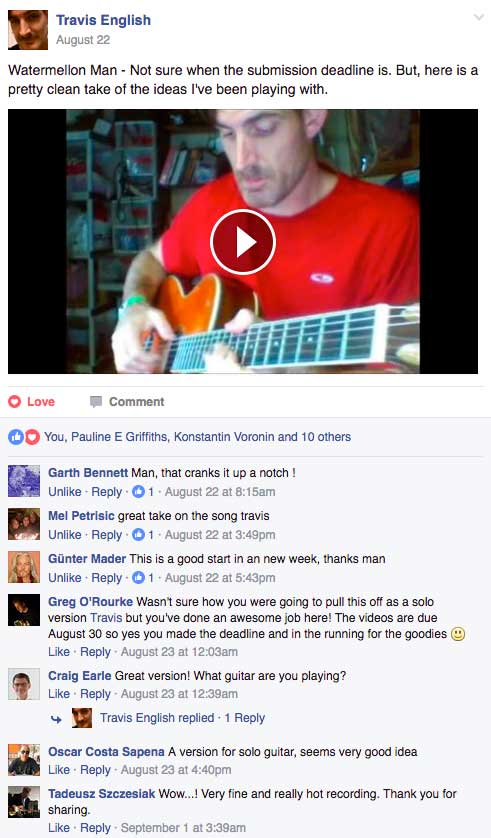Unlike Garth Bennett's comment
The height and width of the screenshot is (838, 491).
pyautogui.click(x=65, y=492)
